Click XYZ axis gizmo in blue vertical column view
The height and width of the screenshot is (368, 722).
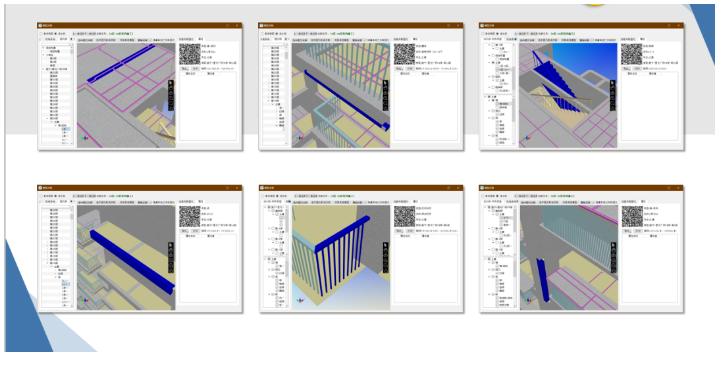tap(527, 300)
